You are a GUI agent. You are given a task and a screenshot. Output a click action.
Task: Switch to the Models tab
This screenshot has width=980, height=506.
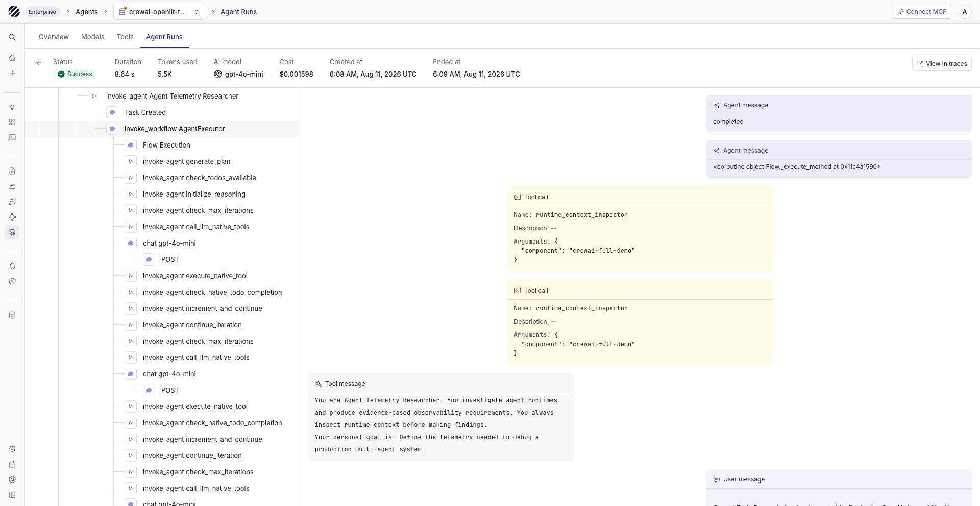pyautogui.click(x=92, y=37)
